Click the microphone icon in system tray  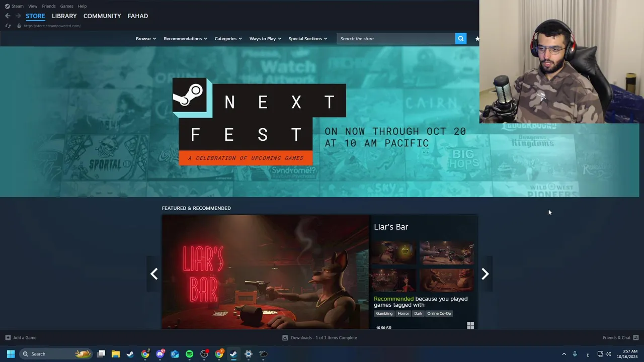pyautogui.click(x=575, y=354)
